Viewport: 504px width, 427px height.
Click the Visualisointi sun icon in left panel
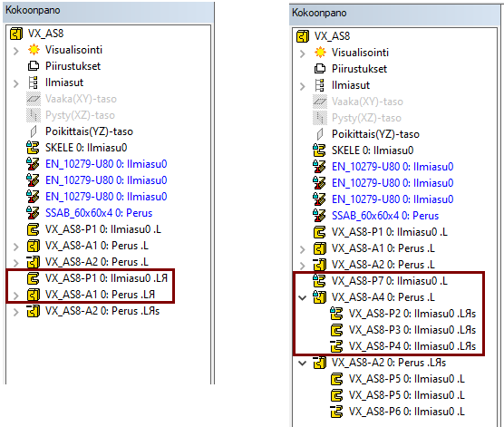34,50
